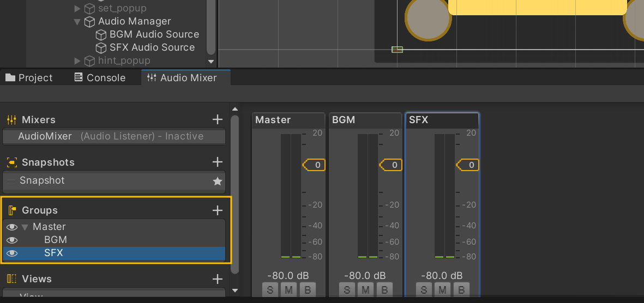Add a new view with plus icon
644x303 pixels.
[217, 279]
